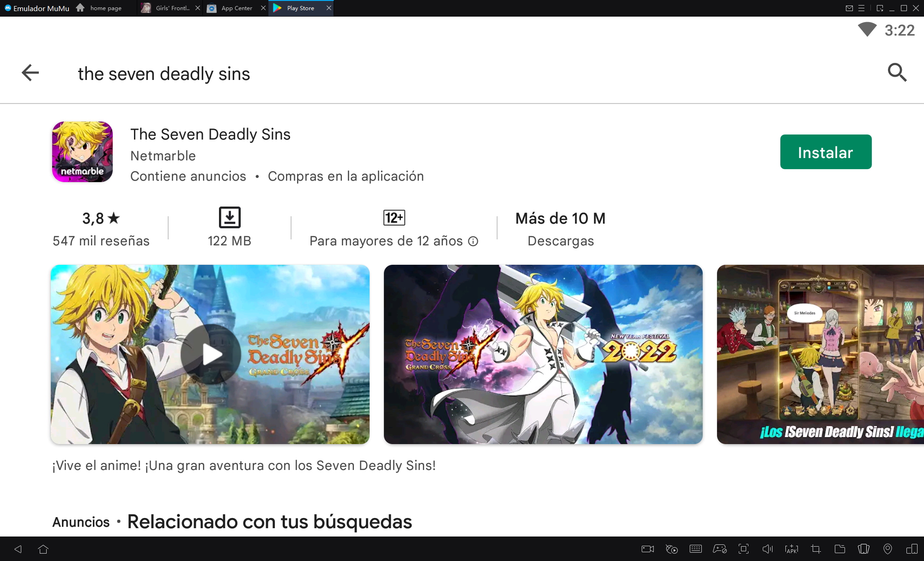Viewport: 924px width, 561px height.
Task: Click the age rating info icon
Action: [x=473, y=241]
